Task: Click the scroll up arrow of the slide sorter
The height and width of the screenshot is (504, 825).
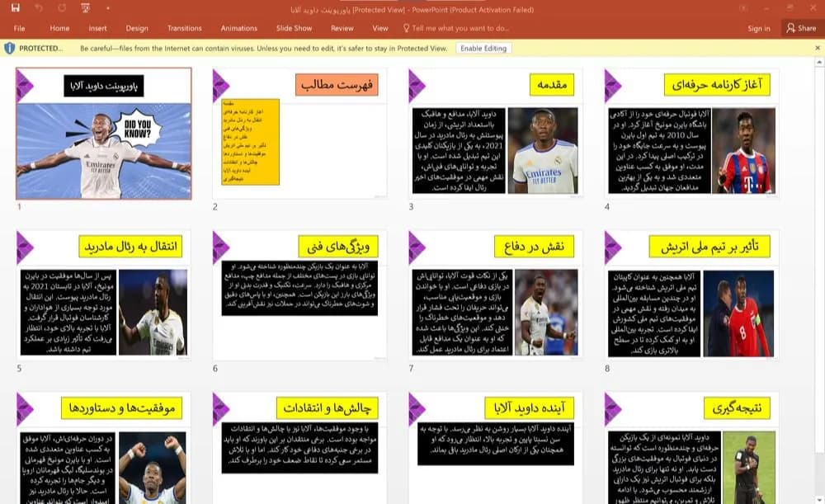Action: 818,62
